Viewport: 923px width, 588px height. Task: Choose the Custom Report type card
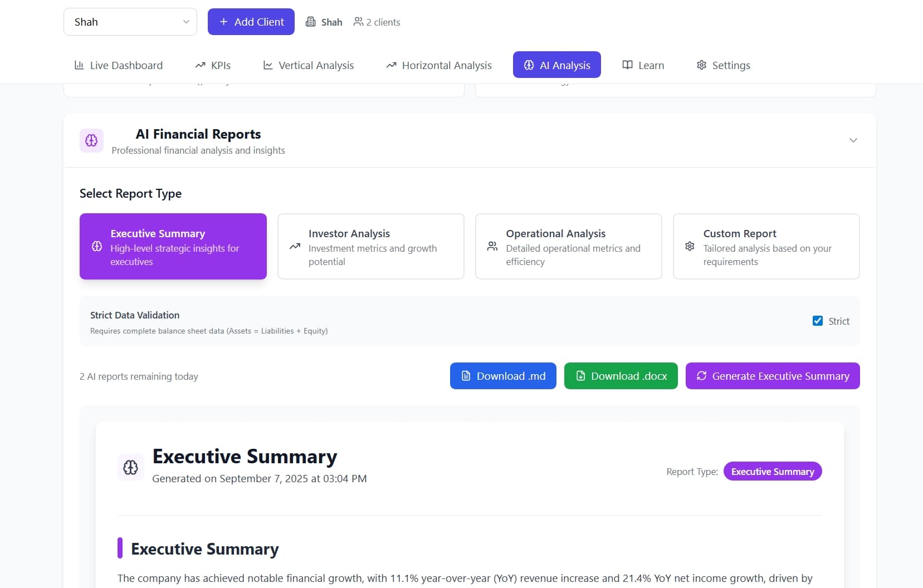(x=766, y=246)
